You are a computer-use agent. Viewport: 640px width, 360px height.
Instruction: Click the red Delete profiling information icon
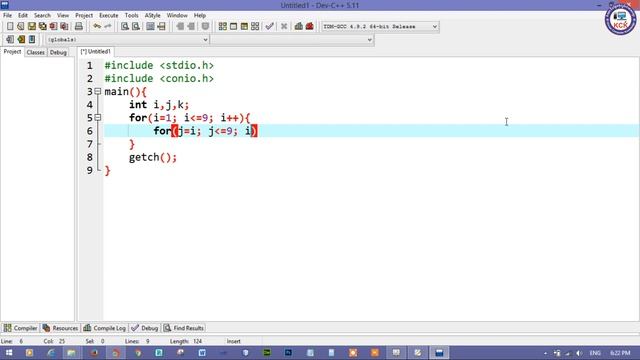point(310,27)
